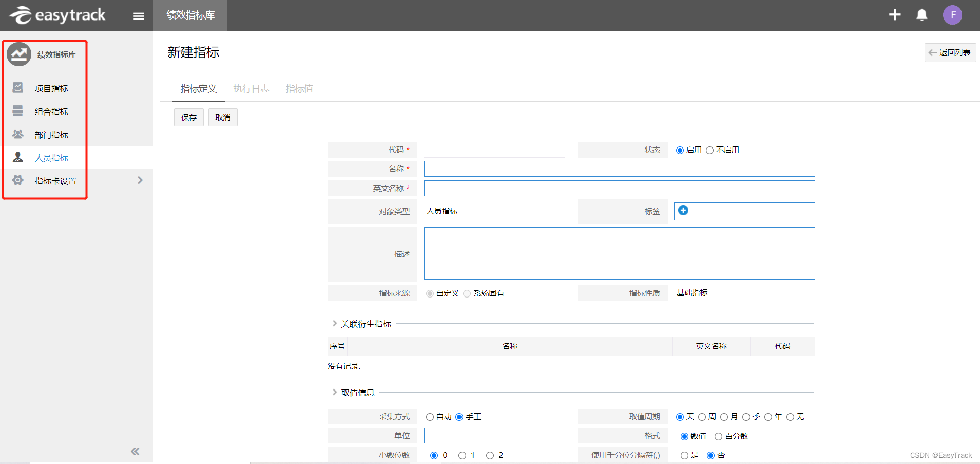Select 否 for thousands separator
980x464 pixels.
710,455
